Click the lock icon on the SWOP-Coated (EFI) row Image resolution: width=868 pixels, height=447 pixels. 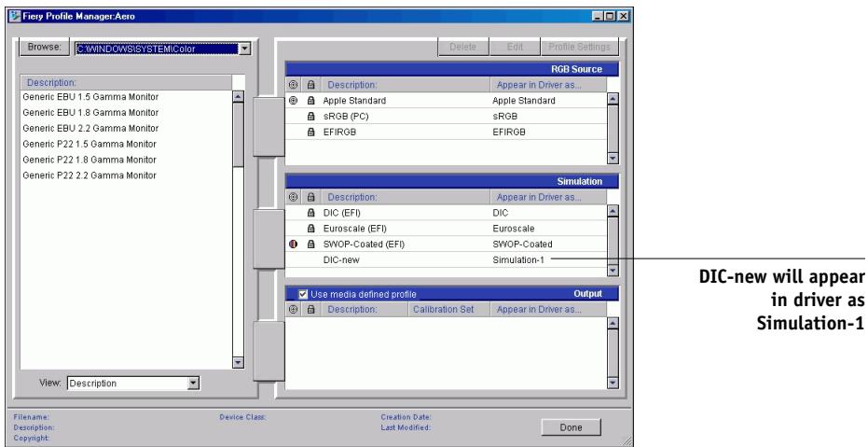310,244
